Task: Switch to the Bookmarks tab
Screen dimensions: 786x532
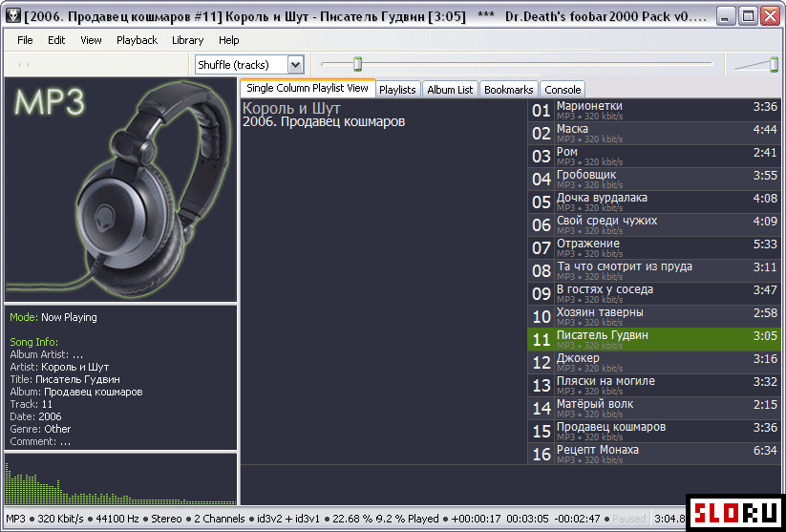Action: coord(509,90)
